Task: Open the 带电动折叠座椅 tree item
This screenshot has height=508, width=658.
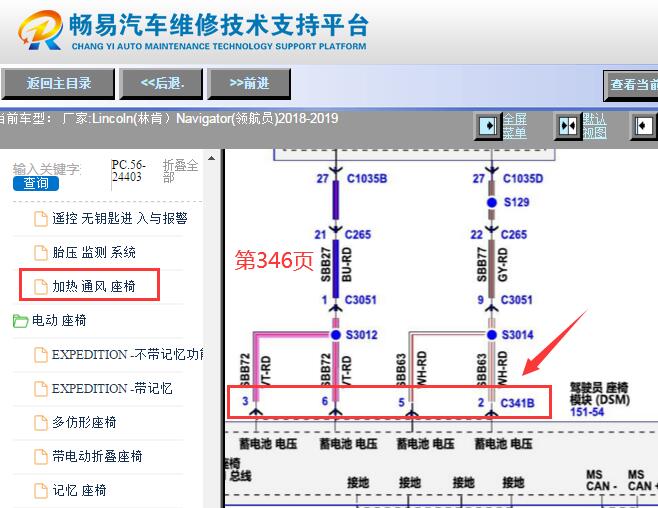Action: (x=97, y=456)
